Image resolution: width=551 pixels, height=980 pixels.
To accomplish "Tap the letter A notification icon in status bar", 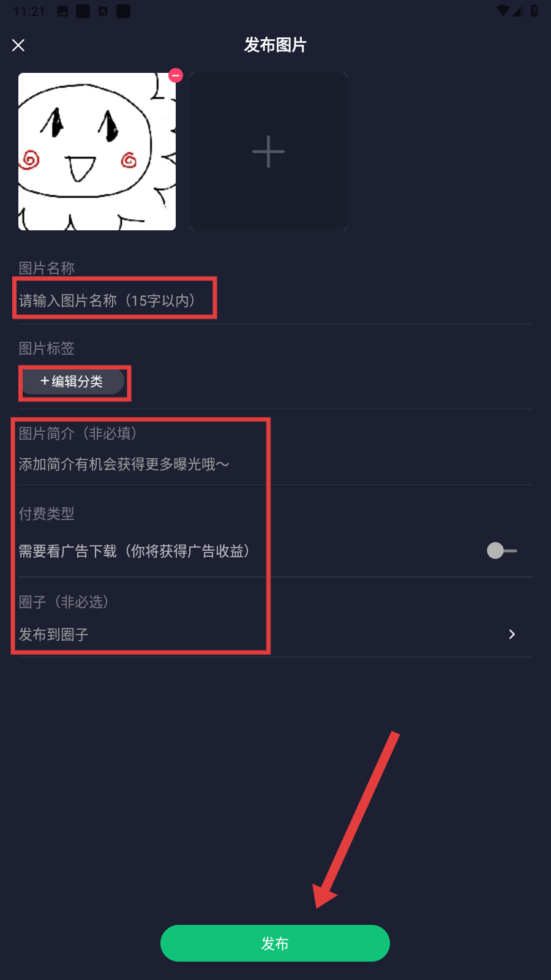I will coord(103,11).
